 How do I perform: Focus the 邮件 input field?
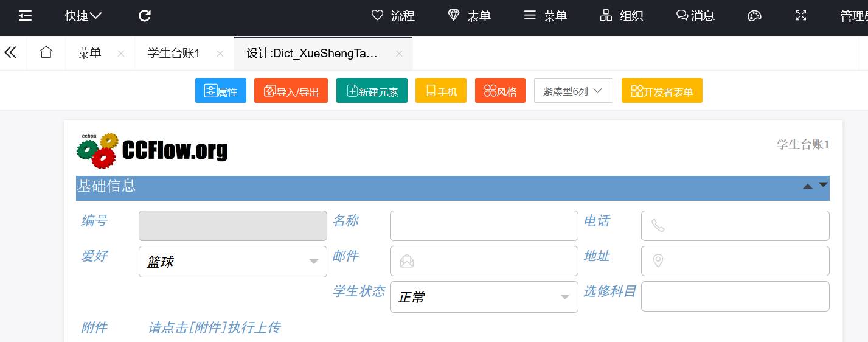tap(484, 261)
